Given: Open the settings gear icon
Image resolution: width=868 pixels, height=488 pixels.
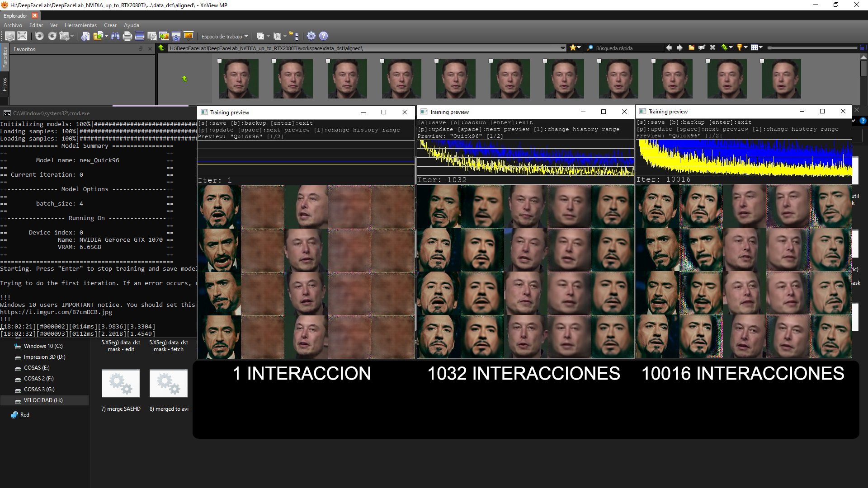Looking at the screenshot, I should (x=311, y=36).
